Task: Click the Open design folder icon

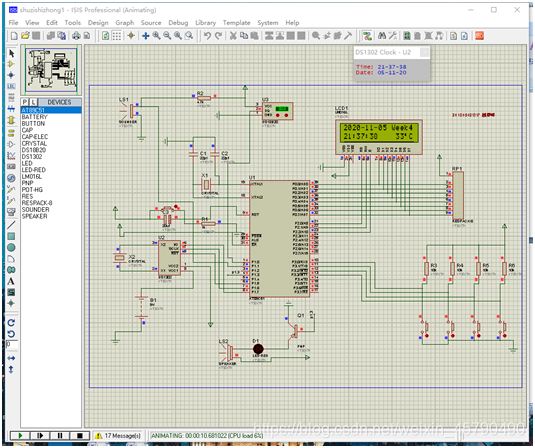Action: [25, 36]
